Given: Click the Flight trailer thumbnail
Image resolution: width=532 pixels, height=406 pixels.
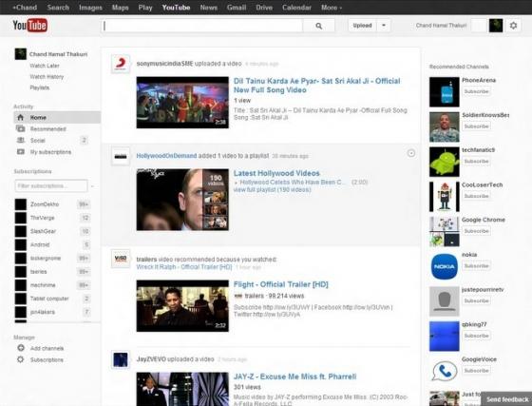Looking at the screenshot, I should tap(182, 306).
